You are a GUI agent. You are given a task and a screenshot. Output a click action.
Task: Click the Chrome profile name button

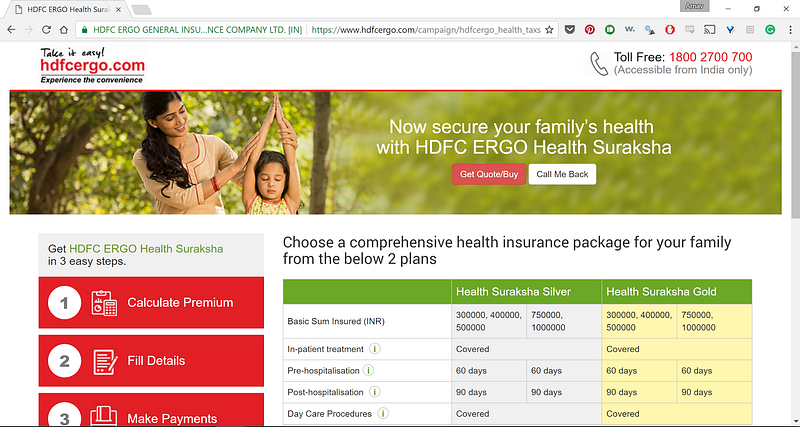(x=694, y=6)
